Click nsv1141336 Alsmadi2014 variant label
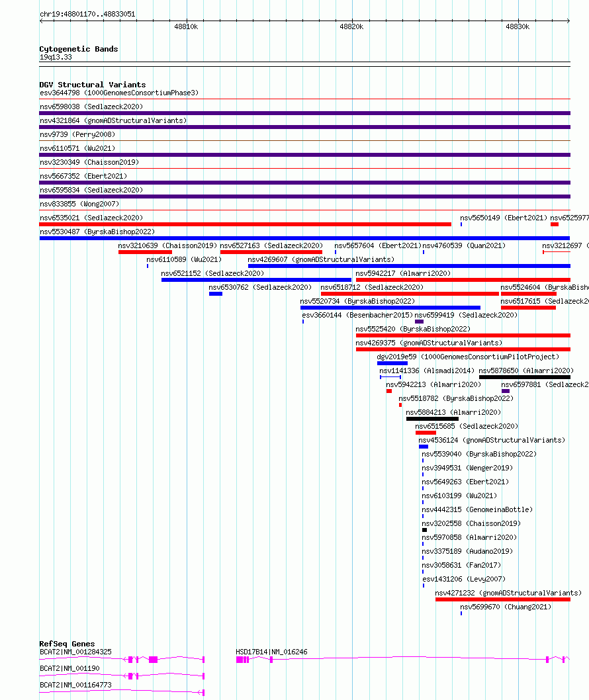The height and width of the screenshot is (700, 589). 427,370
